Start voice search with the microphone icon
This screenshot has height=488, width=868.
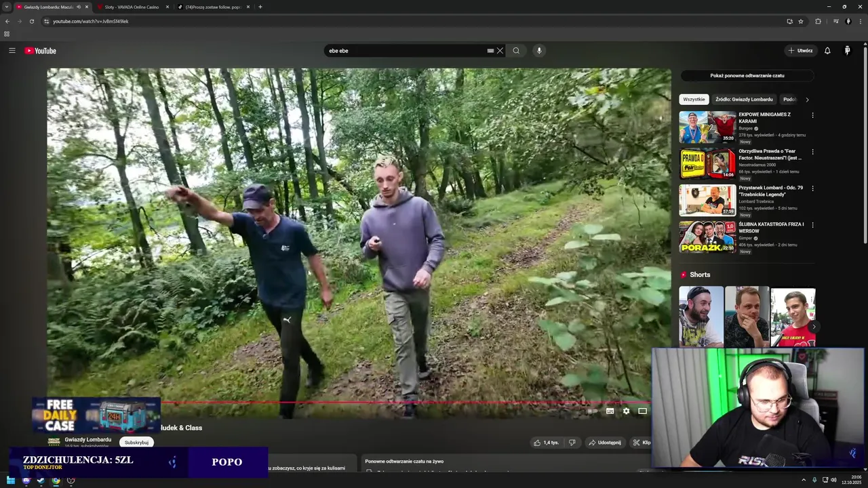[539, 51]
